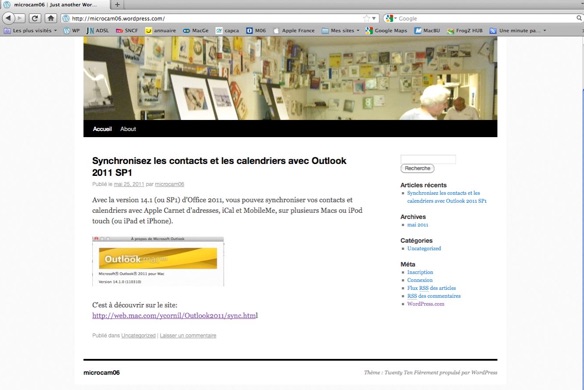Viewport: 584px width, 390px height.
Task: Open the recent article link in sidebar
Action: pos(447,197)
